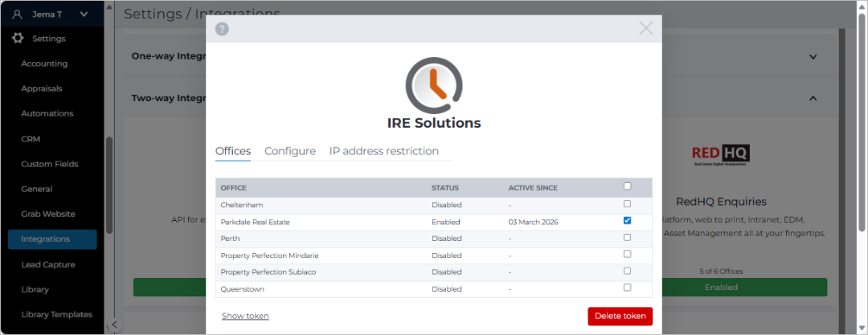Click the sidebar vertical scrollbar
This screenshot has width=868, height=335.
point(109,186)
